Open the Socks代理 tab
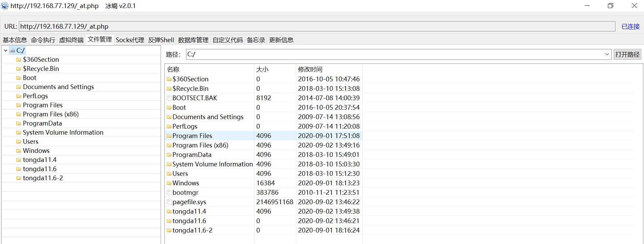The image size is (644, 244). (x=130, y=40)
